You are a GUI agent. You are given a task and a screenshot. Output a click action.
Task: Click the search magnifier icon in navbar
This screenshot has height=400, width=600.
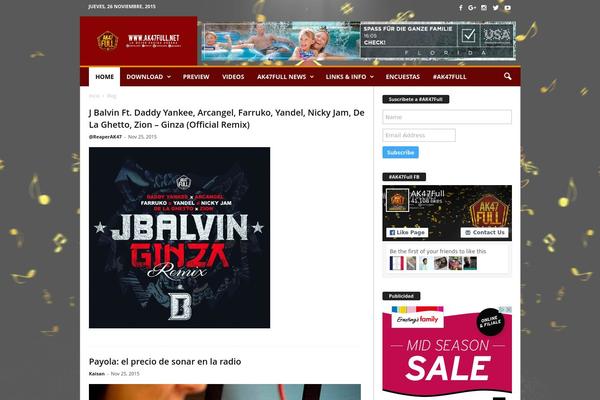coord(507,77)
